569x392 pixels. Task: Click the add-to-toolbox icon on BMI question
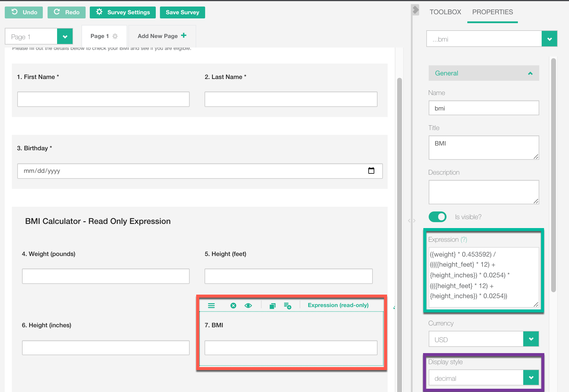287,306
